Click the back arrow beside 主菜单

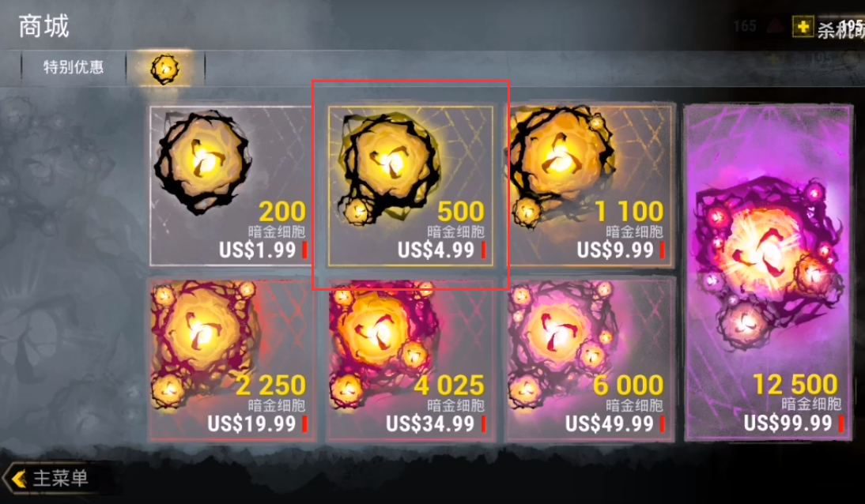(18, 478)
